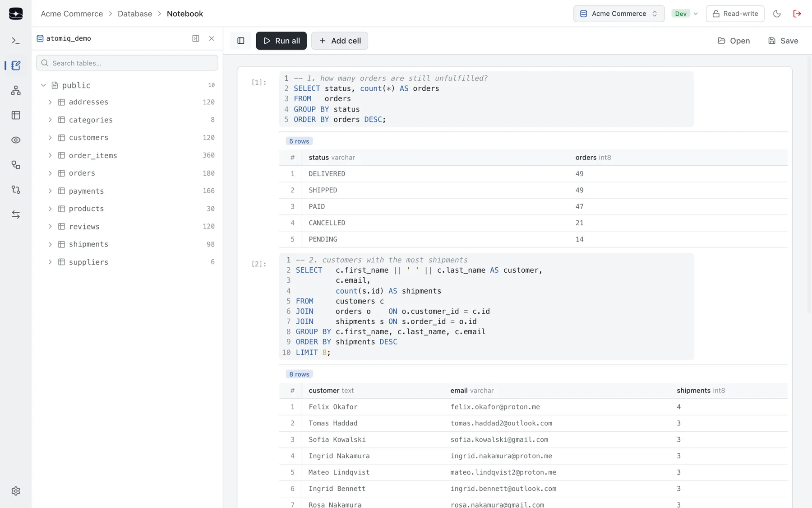Close the atomiq_demo schema panel
Viewport: 812px width, 508px height.
(212, 38)
